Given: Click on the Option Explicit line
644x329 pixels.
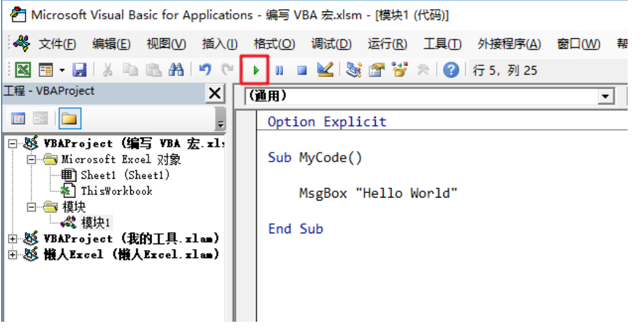Looking at the screenshot, I should [x=327, y=122].
